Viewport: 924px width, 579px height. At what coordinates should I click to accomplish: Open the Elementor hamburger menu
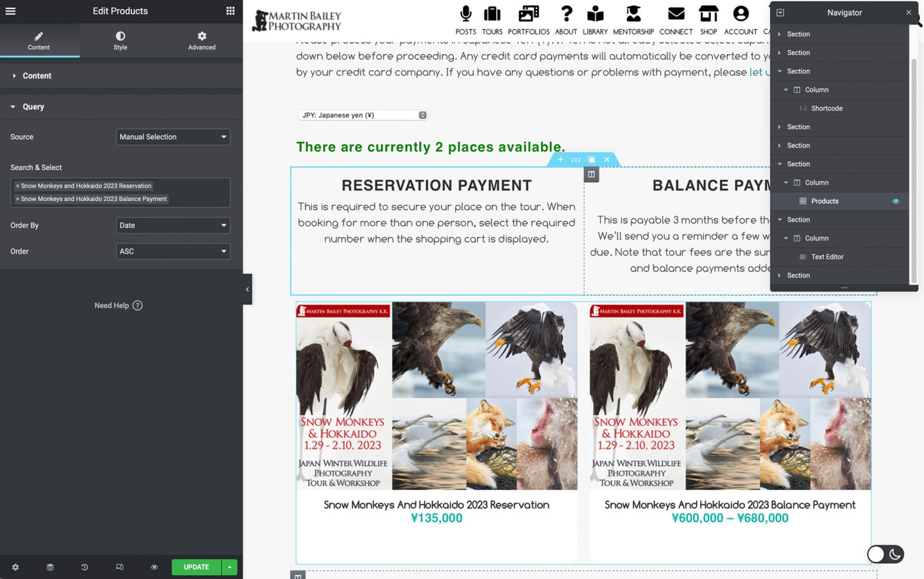[10, 11]
